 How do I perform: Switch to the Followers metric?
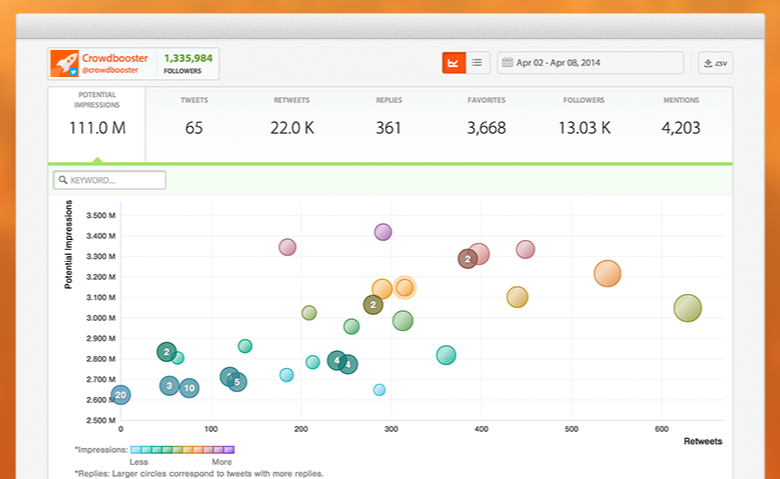coord(584,118)
